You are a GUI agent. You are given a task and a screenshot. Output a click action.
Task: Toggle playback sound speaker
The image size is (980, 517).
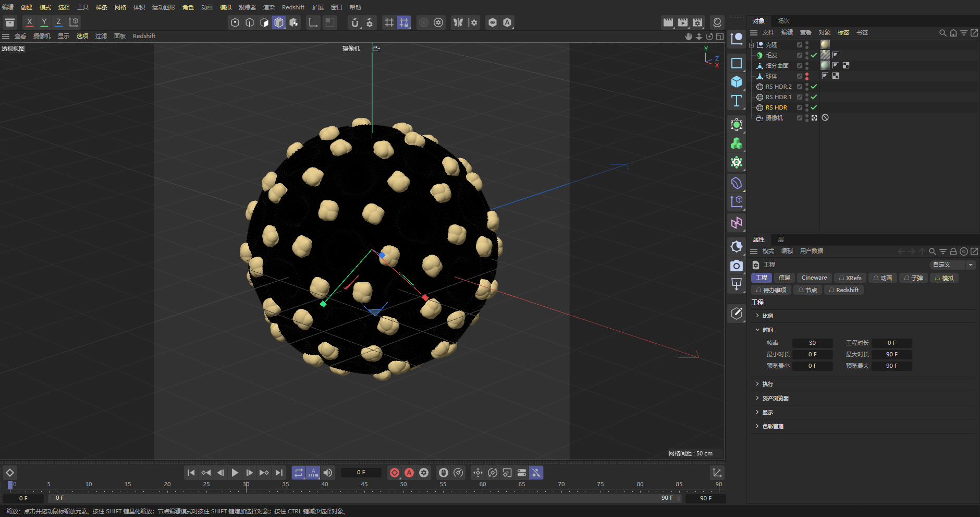click(328, 473)
